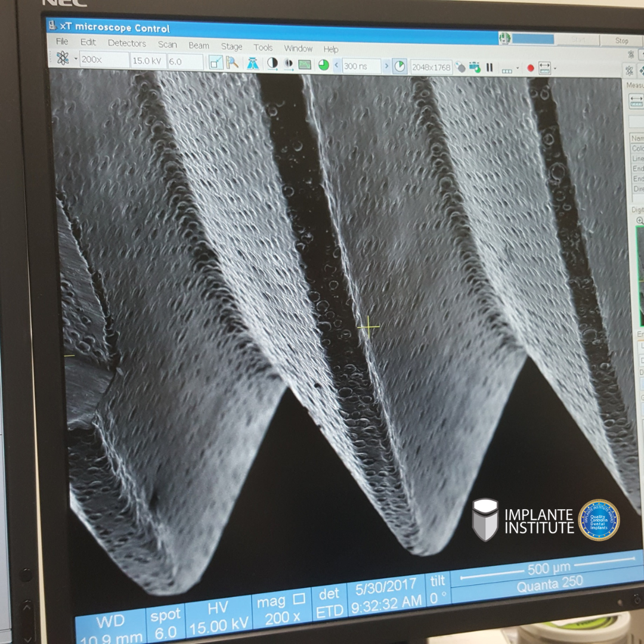Increase dwell time with right arrow
644x644 pixels.
386,66
